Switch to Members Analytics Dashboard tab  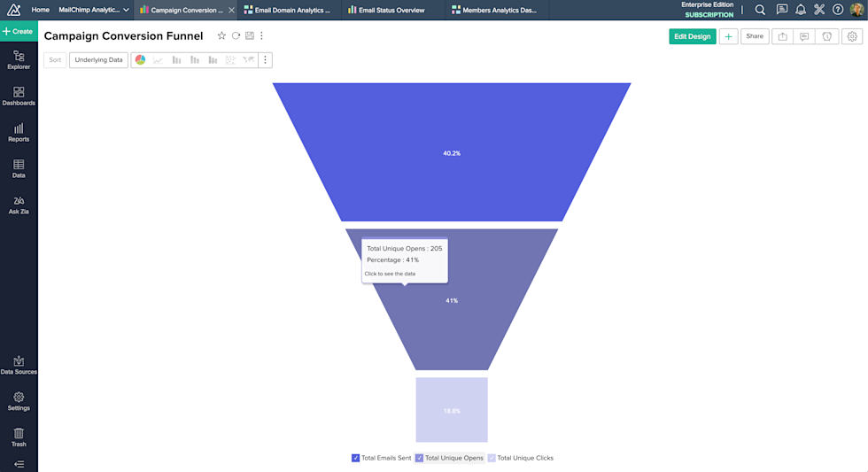click(495, 10)
